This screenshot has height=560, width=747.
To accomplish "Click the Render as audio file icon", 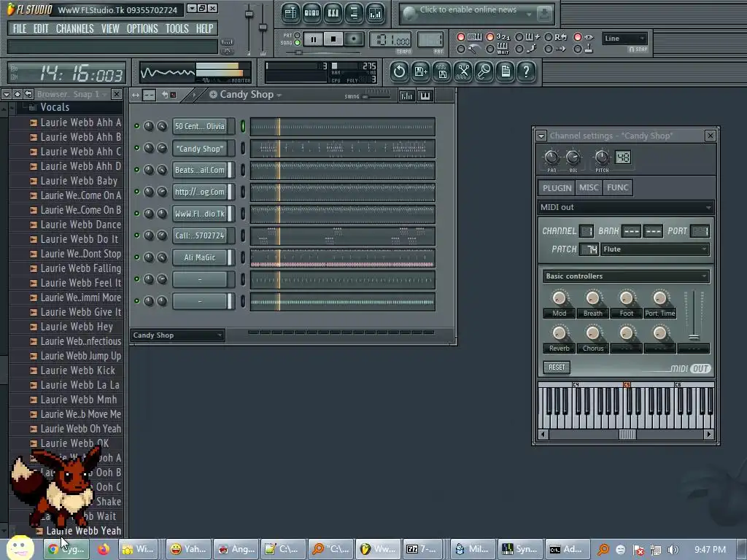I will click(x=442, y=72).
